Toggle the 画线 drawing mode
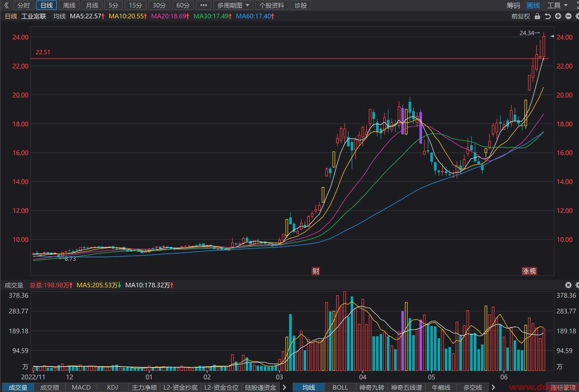The image size is (579, 392). pyautogui.click(x=533, y=5)
